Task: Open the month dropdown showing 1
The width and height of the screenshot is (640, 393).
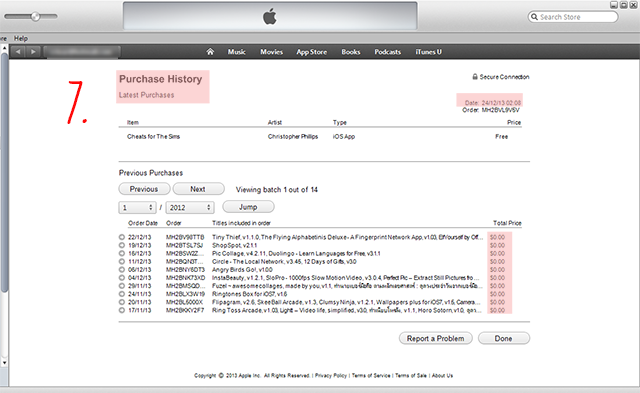Action: 137,208
